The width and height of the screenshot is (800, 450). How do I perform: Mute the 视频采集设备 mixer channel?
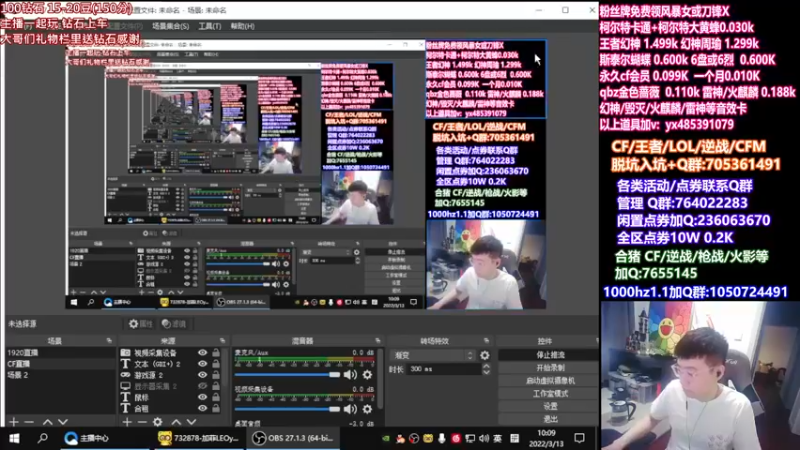[350, 409]
